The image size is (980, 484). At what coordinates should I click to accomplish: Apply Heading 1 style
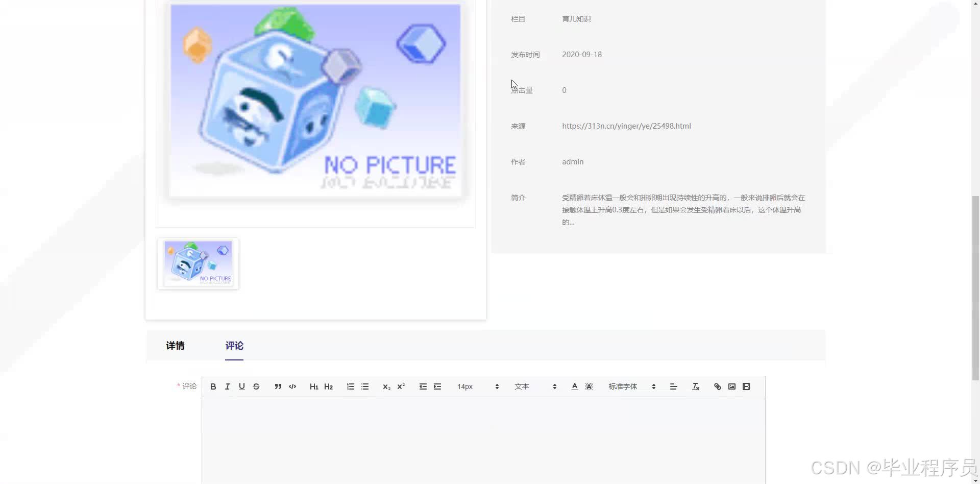pyautogui.click(x=314, y=386)
